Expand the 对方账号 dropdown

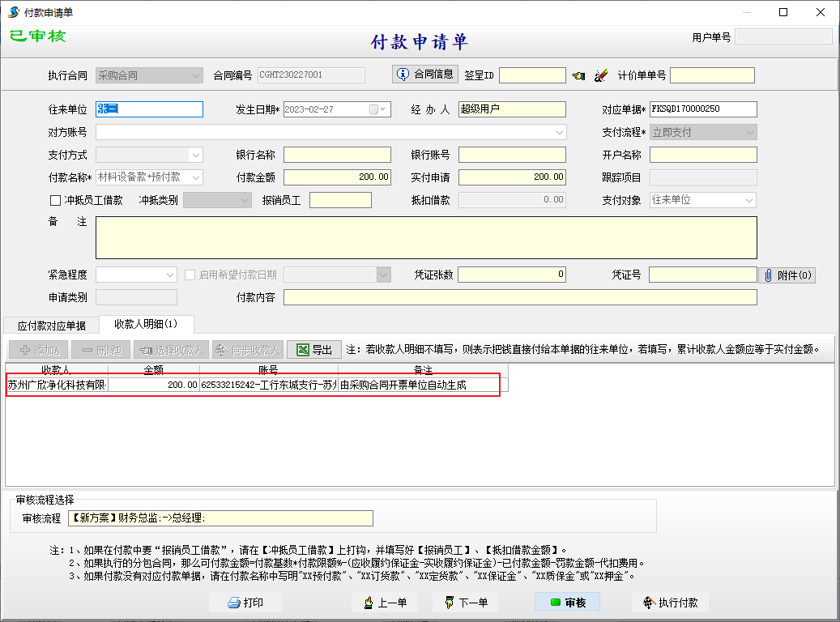(560, 132)
